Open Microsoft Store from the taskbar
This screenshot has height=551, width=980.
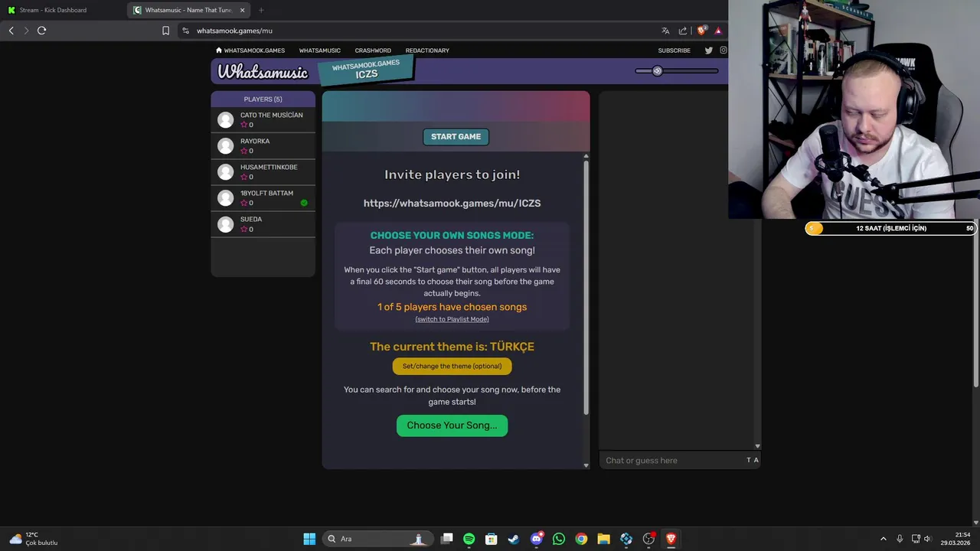(x=492, y=539)
